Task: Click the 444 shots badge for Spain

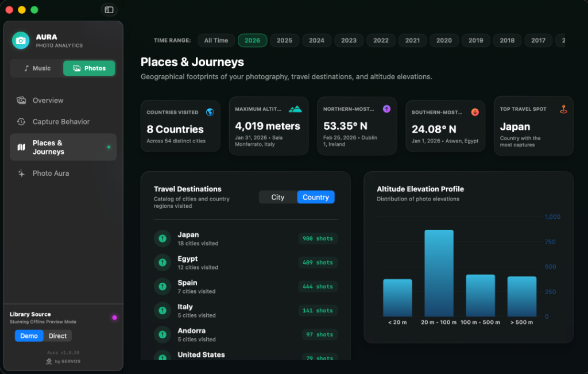Action: [x=318, y=287]
